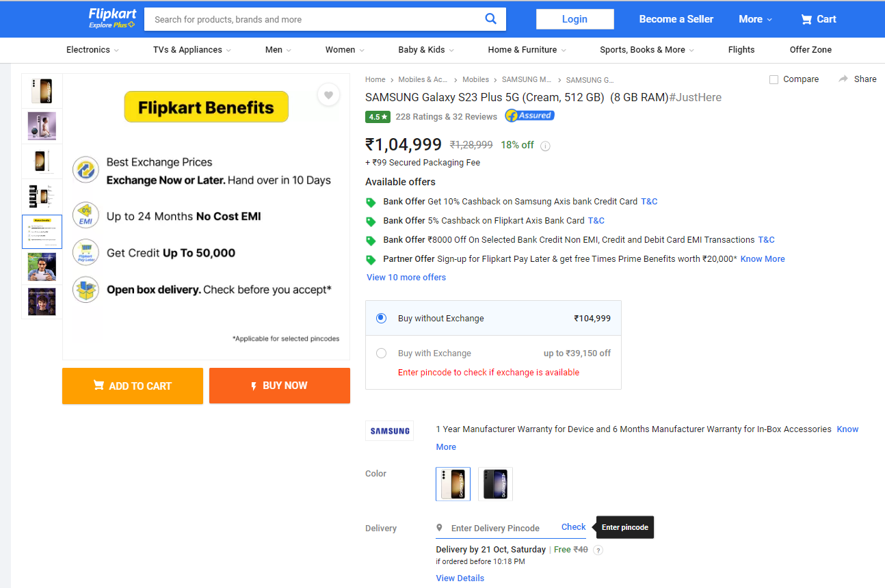885x588 pixels.
Task: Go to SAMSUNG M... breadcrumb
Action: point(527,80)
